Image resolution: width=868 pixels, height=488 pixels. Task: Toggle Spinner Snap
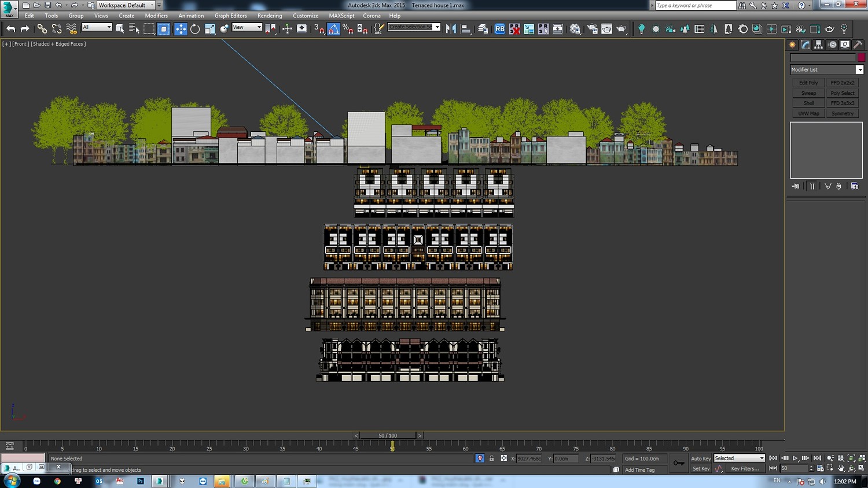362,28
